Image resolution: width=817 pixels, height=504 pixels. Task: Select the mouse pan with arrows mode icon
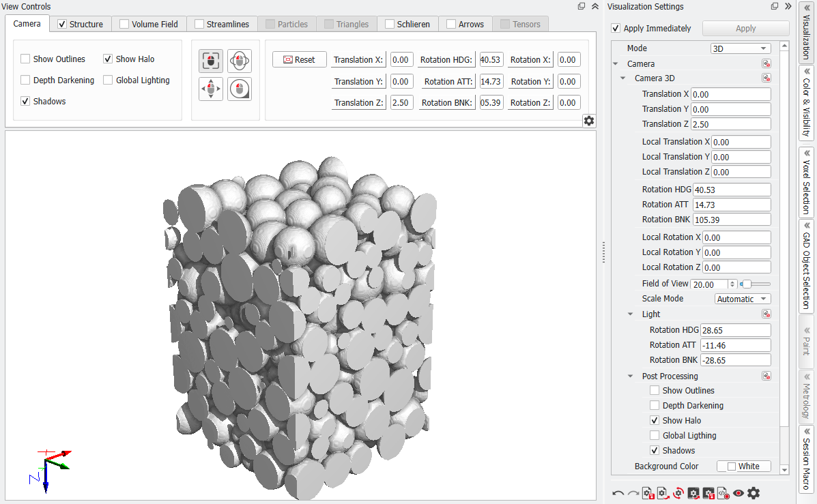(x=211, y=89)
